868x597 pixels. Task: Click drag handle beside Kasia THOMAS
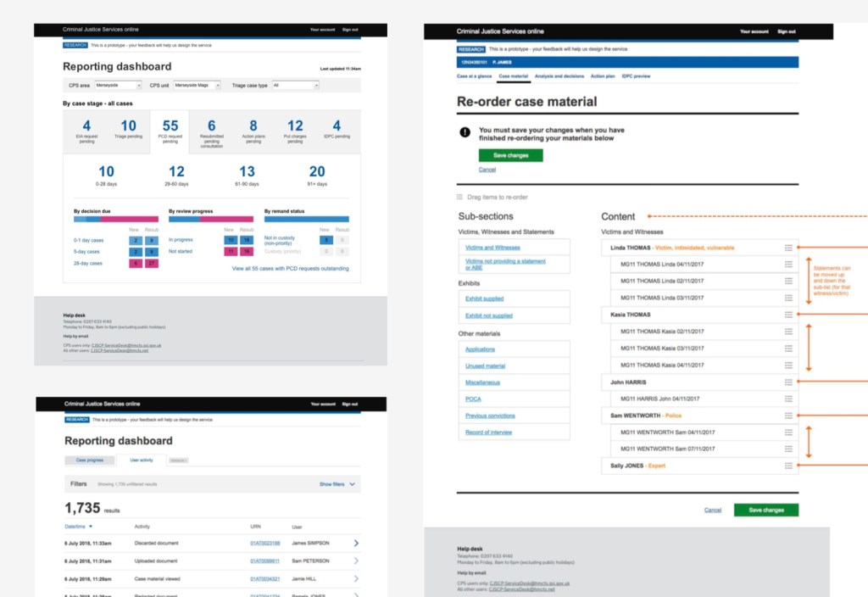(787, 315)
